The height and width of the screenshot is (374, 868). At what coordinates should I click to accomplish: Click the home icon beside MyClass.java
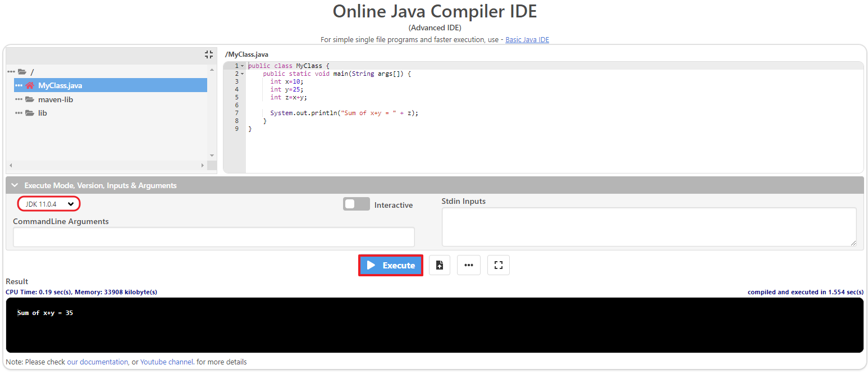point(30,85)
